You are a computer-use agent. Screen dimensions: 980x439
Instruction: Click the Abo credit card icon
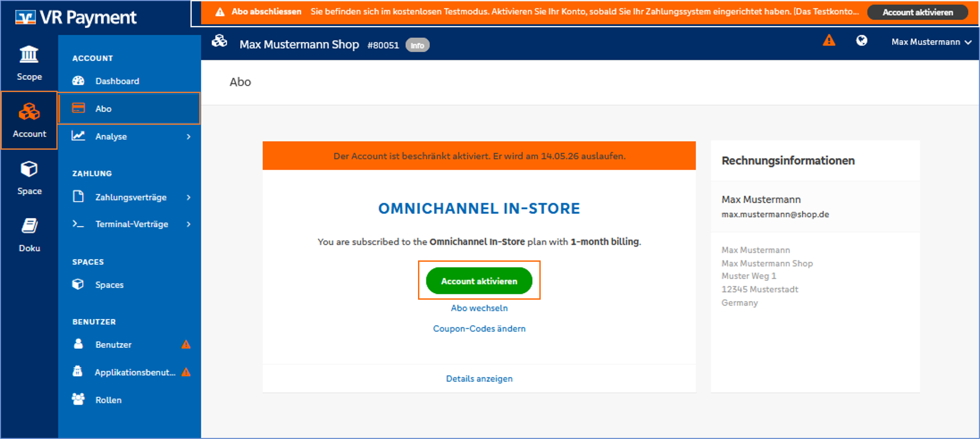pos(78,108)
